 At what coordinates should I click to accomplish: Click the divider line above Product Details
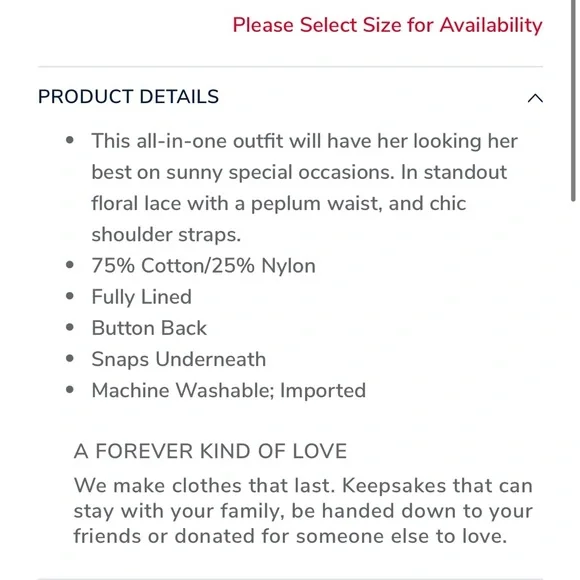pyautogui.click(x=290, y=67)
